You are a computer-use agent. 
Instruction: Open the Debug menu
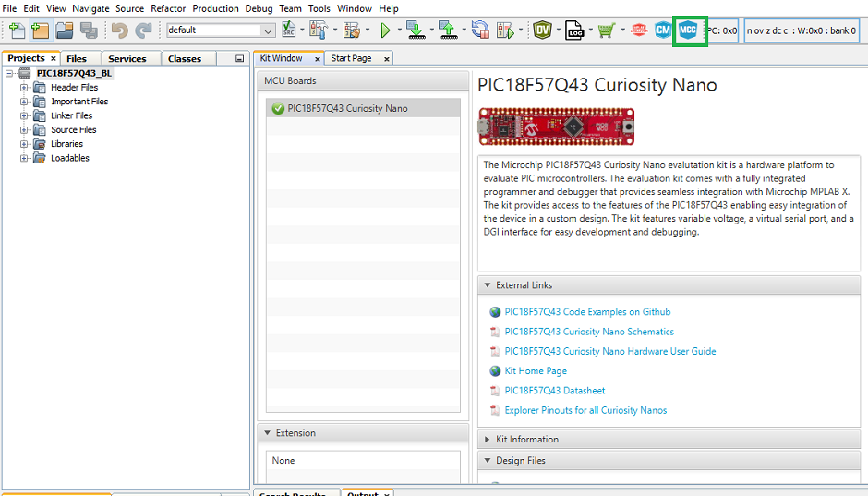tap(259, 8)
